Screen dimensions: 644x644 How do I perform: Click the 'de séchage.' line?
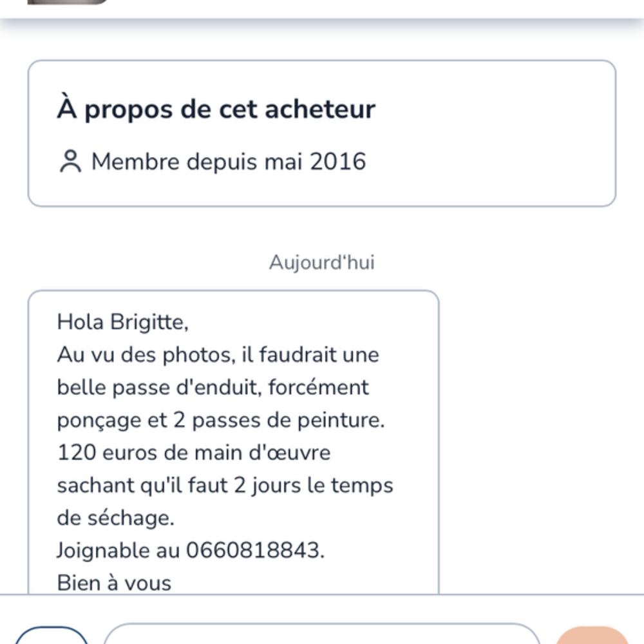[x=115, y=518]
